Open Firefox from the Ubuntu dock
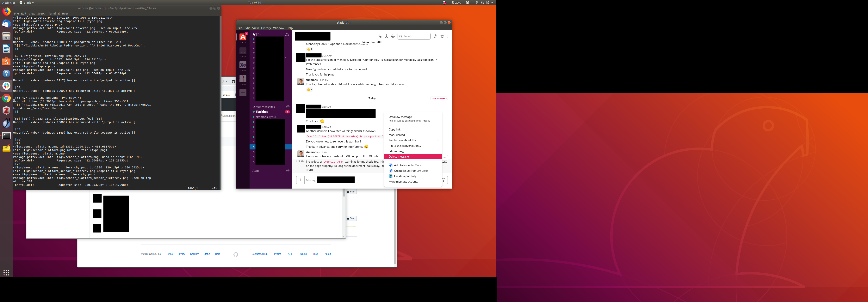868x302 pixels. point(6,11)
